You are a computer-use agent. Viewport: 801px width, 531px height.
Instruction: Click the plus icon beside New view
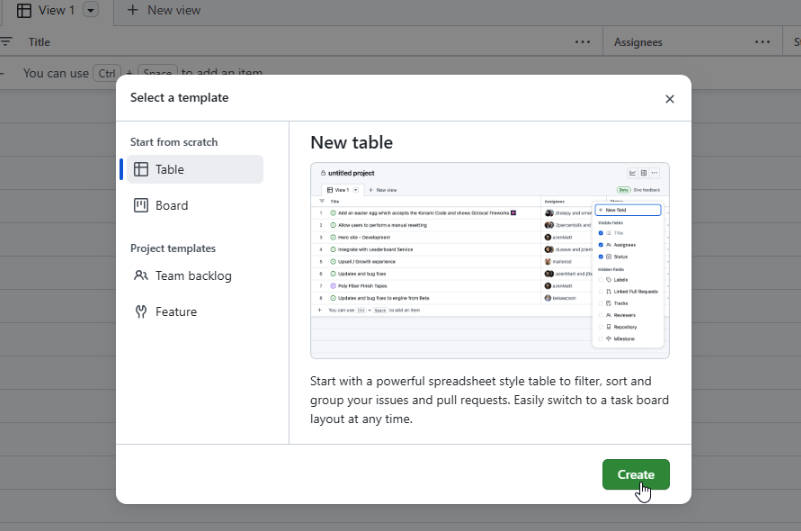pyautogui.click(x=132, y=10)
